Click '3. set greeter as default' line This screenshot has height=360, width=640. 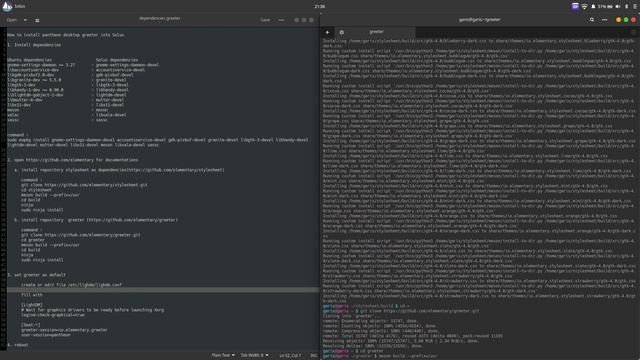(37, 275)
